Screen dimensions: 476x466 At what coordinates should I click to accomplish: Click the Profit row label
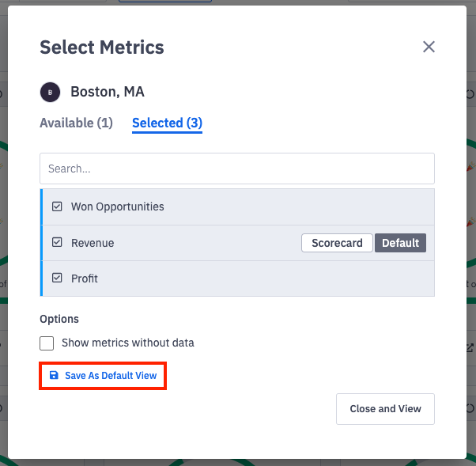(x=85, y=278)
